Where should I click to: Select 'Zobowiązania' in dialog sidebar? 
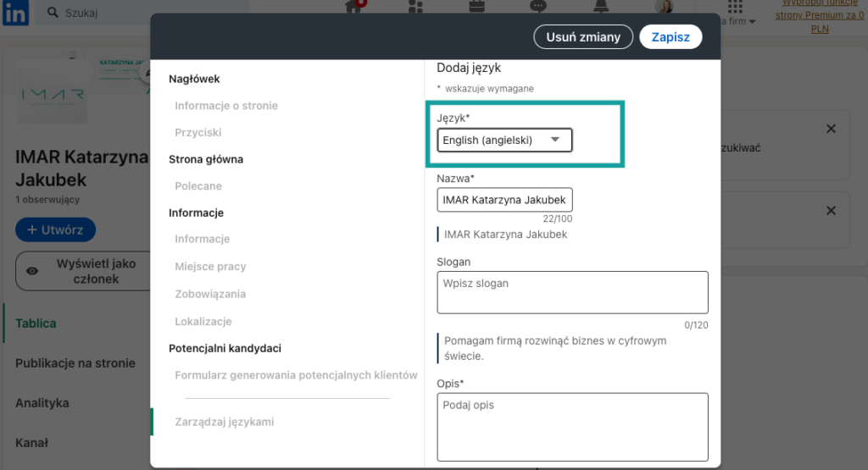click(x=210, y=294)
